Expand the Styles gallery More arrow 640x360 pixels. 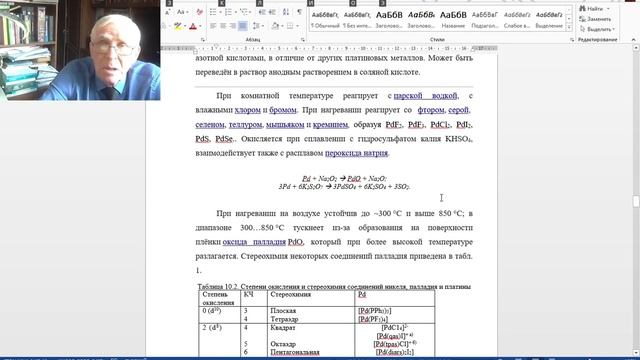[x=569, y=28]
